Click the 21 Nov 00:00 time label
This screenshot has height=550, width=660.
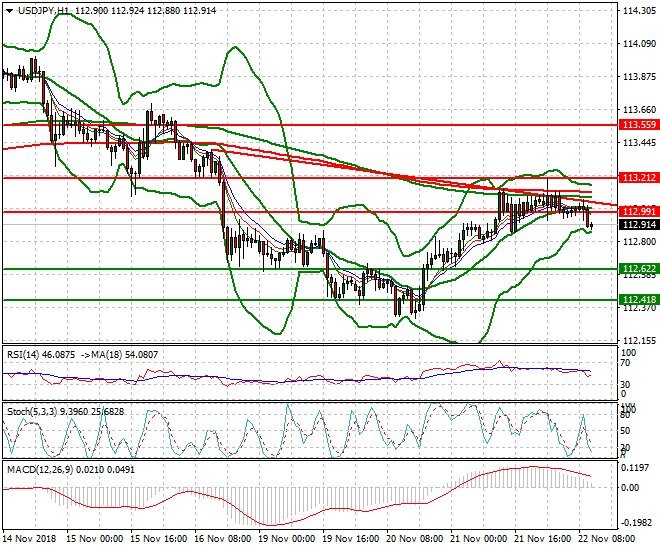pyautogui.click(x=479, y=539)
